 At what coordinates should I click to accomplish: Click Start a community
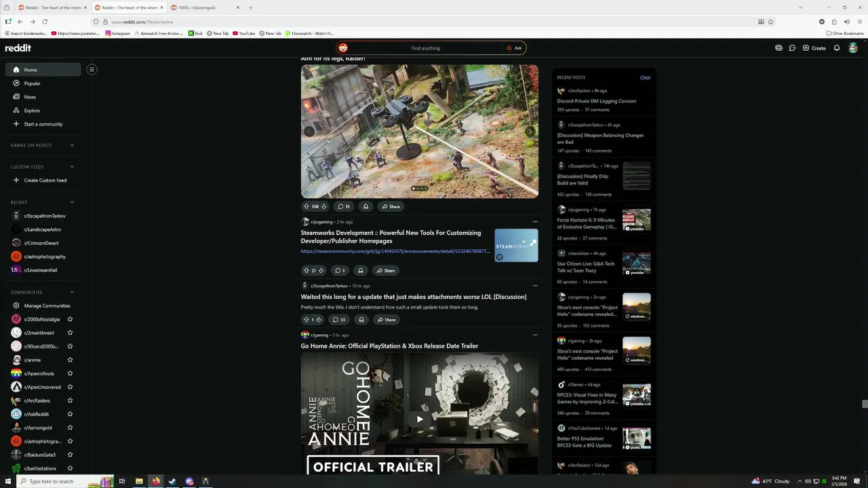click(43, 124)
